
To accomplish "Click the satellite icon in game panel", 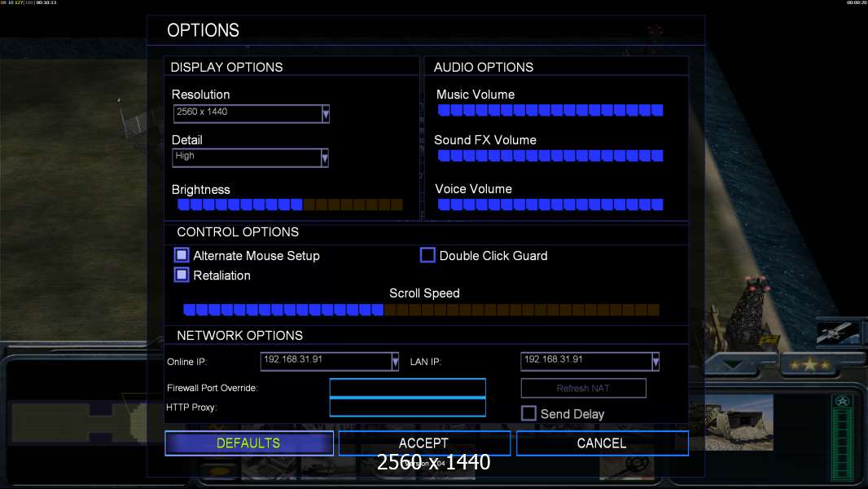I will (838, 333).
